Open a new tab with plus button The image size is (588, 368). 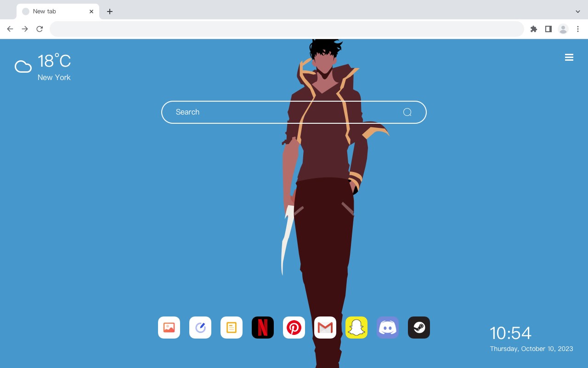tap(110, 11)
